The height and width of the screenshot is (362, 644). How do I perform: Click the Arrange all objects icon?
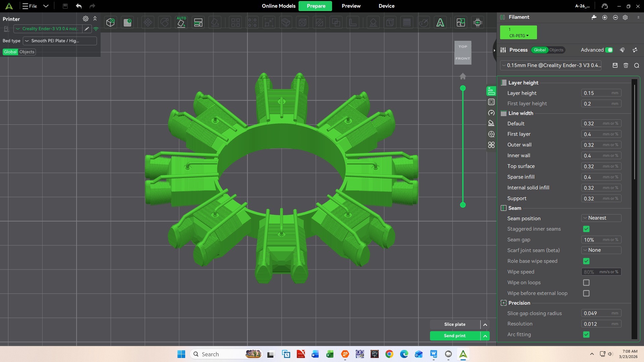point(198,22)
